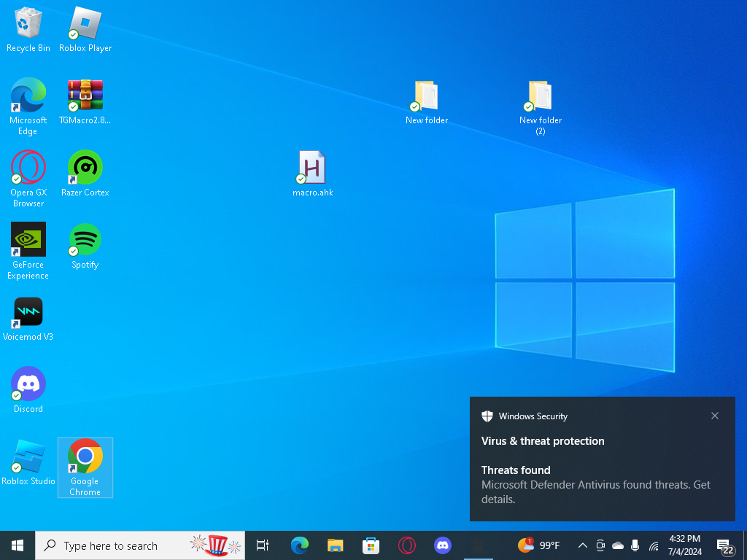Open the Windows Start menu
Viewport: 747px width, 560px height.
[18, 545]
